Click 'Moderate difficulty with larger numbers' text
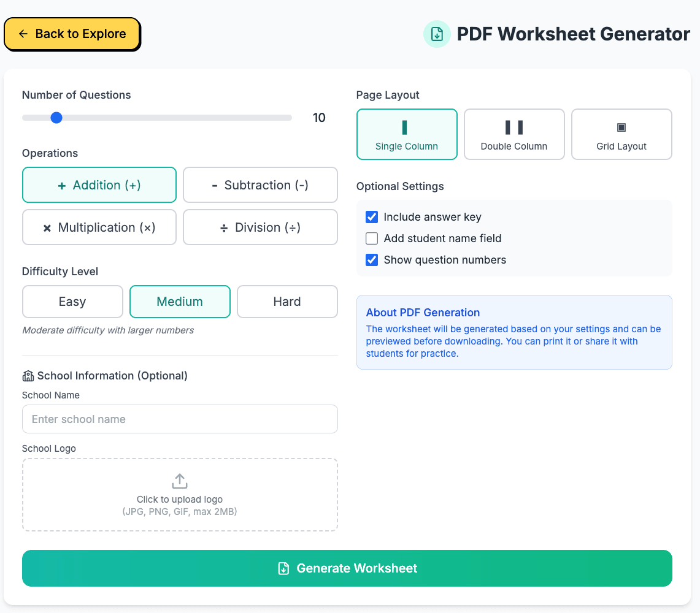Viewport: 700px width, 613px height. tap(108, 330)
